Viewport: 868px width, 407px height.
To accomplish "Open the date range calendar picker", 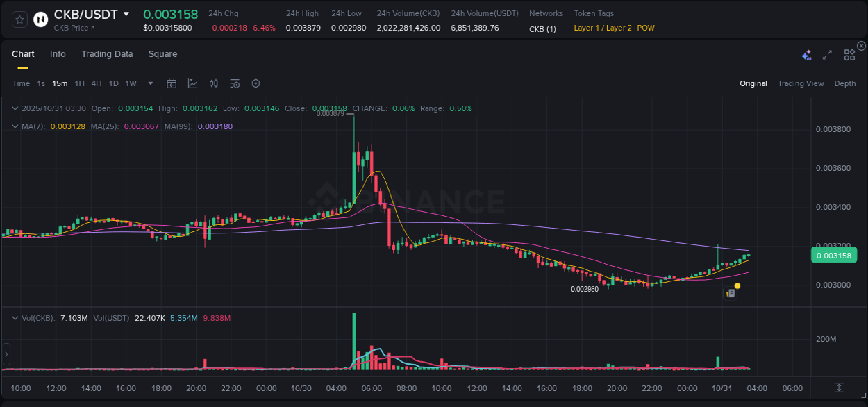I will point(172,83).
